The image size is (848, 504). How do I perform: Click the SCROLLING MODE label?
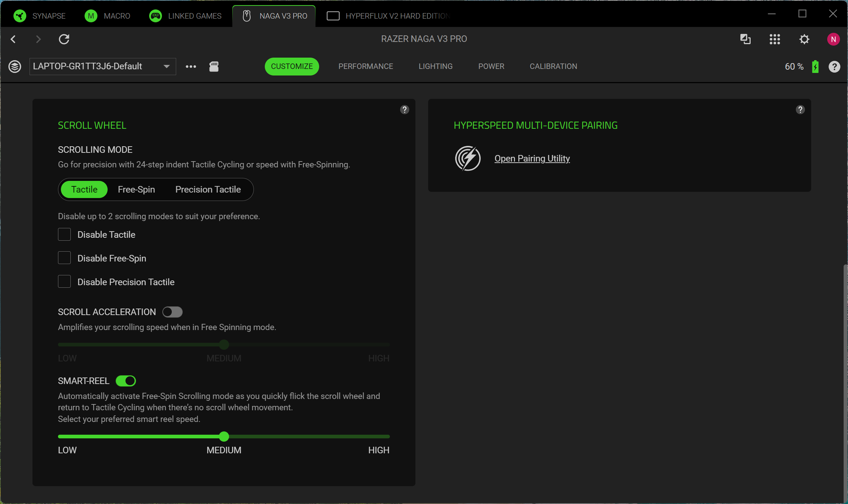[95, 150]
